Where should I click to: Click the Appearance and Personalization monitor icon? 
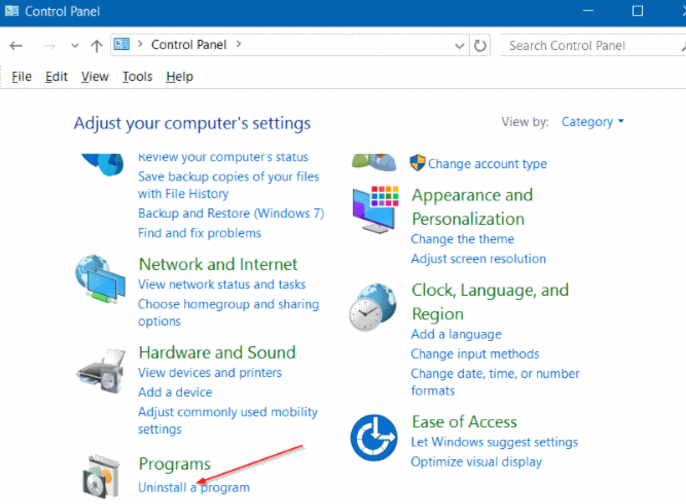376,209
